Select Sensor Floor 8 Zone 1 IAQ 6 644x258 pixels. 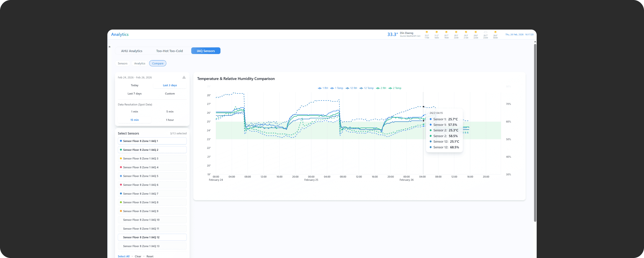click(x=152, y=185)
